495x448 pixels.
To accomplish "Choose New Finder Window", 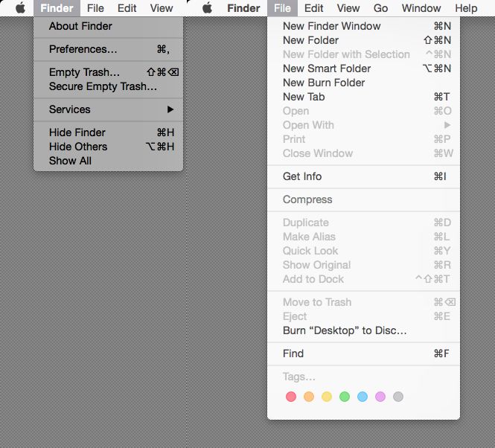I will 331,26.
